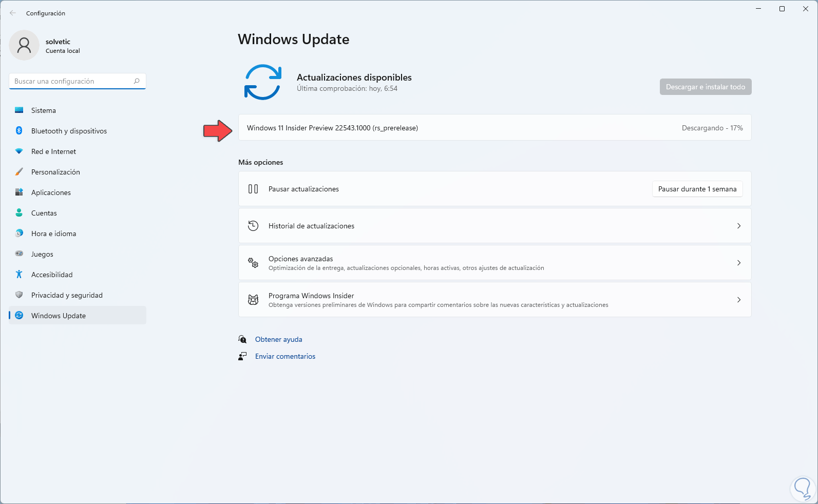Click the gears icon for Opciones avanzadas

(x=253, y=263)
